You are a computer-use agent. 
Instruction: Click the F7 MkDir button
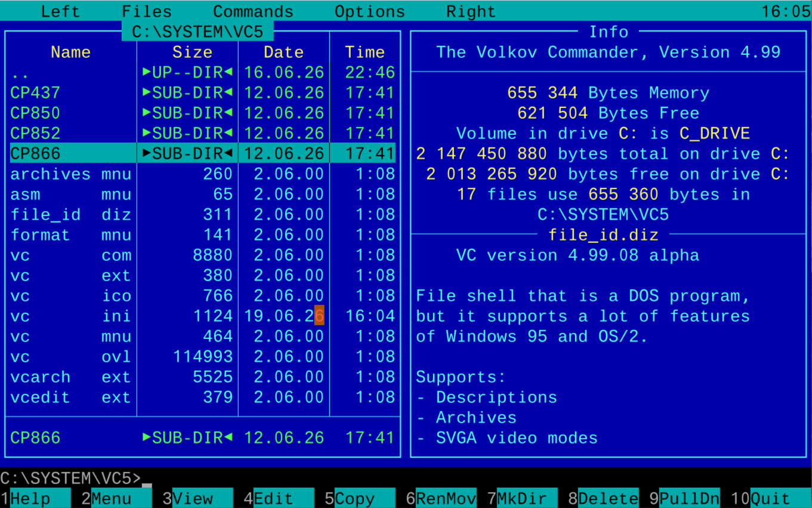pyautogui.click(x=522, y=498)
